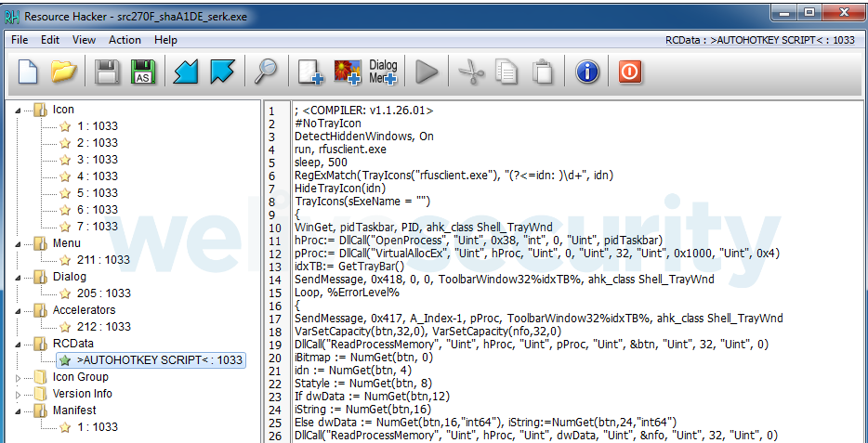Click the magnifying glass Find icon
The height and width of the screenshot is (443, 868).
267,72
